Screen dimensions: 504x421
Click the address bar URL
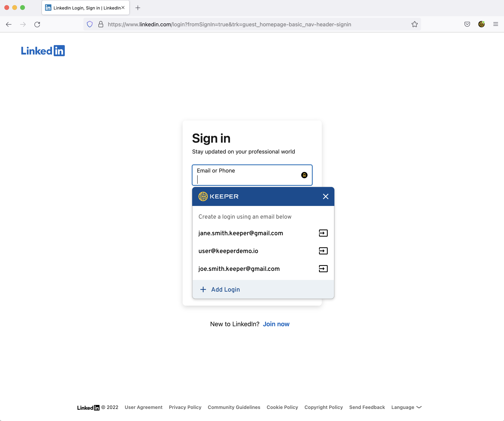pos(229,24)
